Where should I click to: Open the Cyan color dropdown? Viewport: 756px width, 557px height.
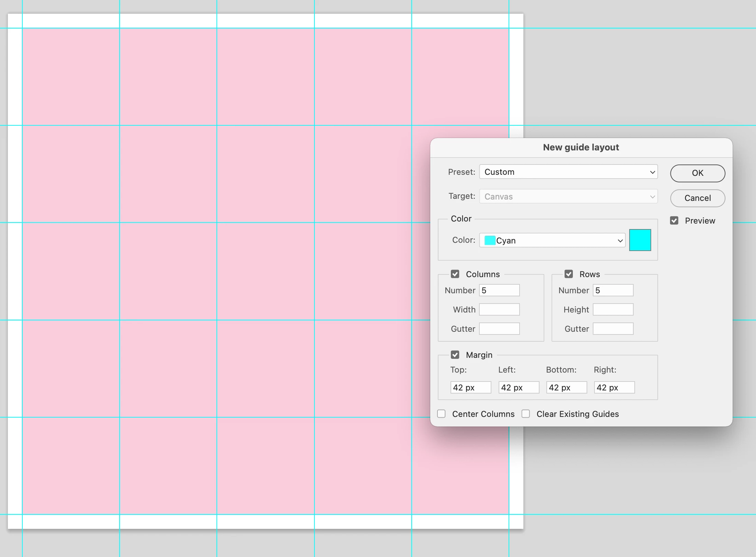click(552, 240)
